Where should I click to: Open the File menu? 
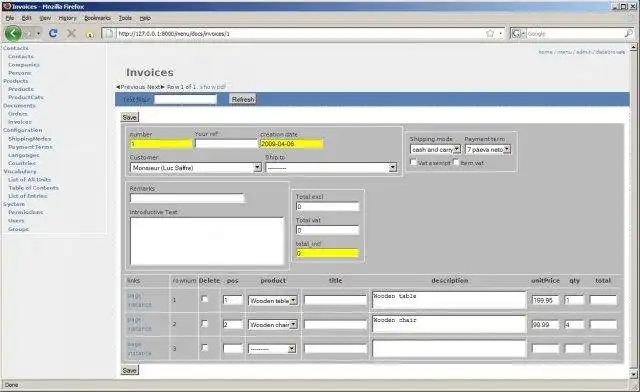(x=10, y=18)
